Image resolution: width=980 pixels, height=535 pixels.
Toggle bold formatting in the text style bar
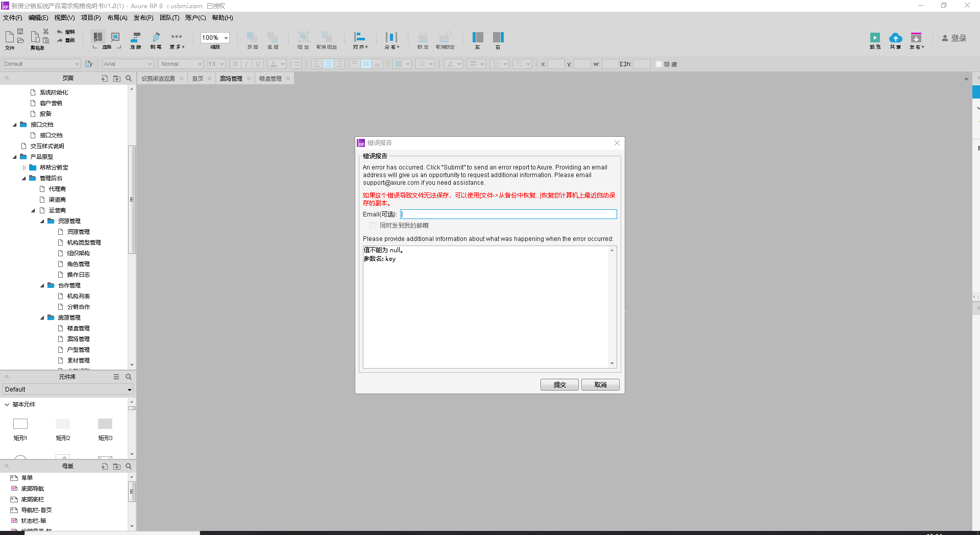pyautogui.click(x=235, y=64)
